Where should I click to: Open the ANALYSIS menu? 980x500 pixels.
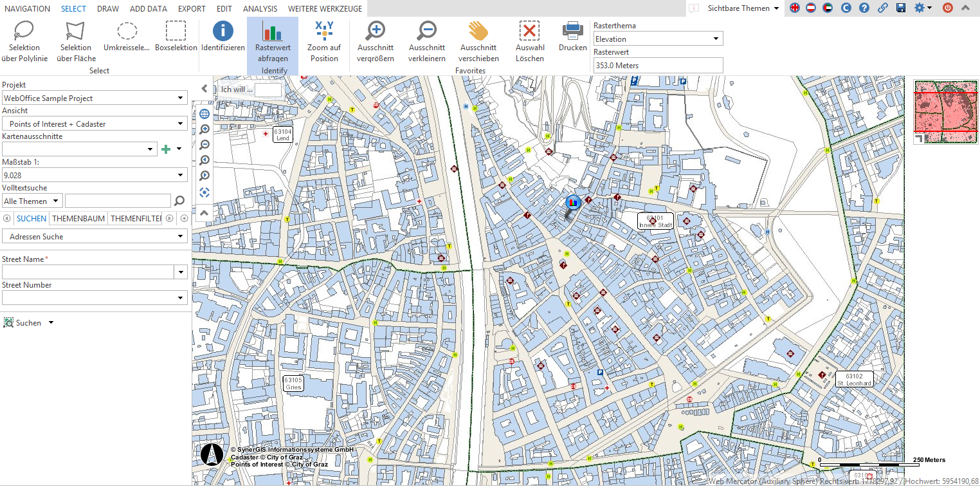click(260, 8)
